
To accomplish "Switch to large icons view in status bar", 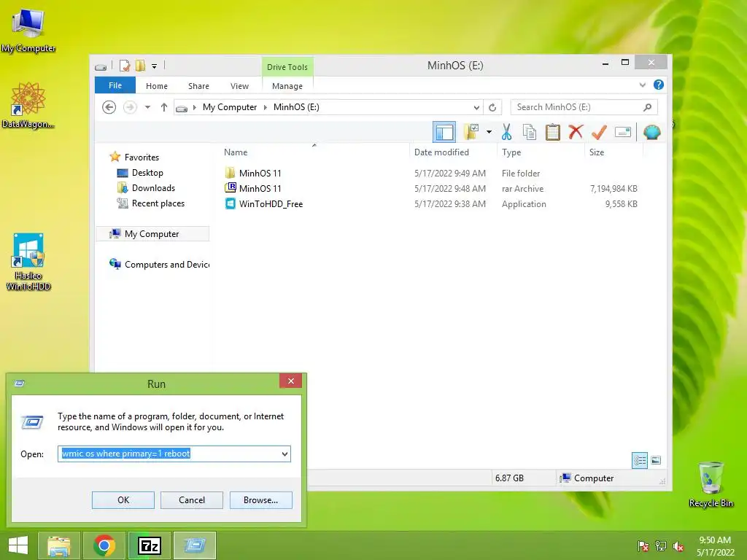I will pyautogui.click(x=656, y=460).
